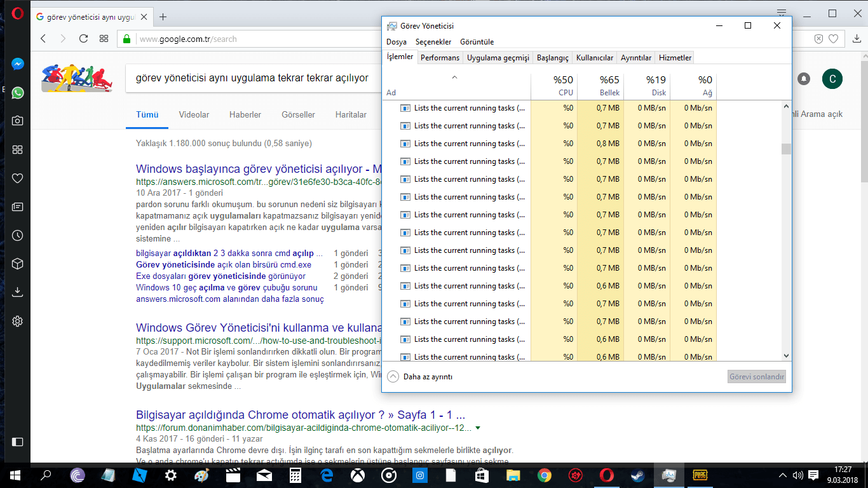This screenshot has width=868, height=488.
Task: Open the Opera main menu logo
Action: (x=17, y=13)
